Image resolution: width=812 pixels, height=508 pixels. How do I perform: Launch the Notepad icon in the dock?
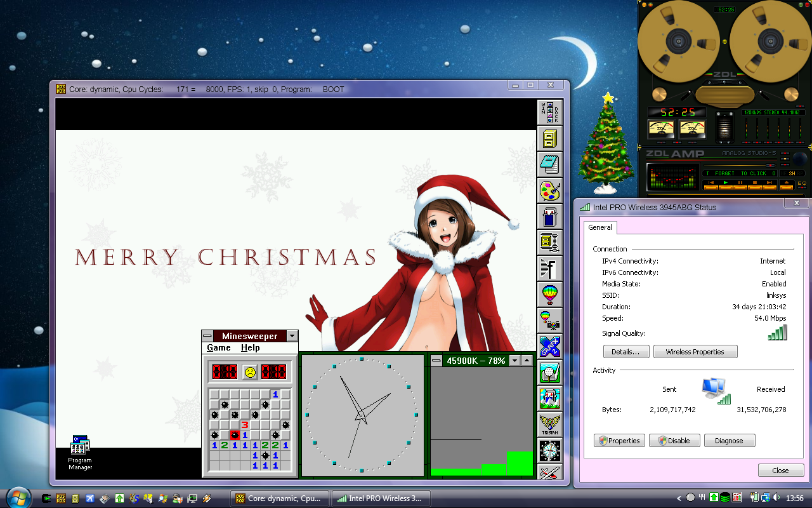coord(550,164)
